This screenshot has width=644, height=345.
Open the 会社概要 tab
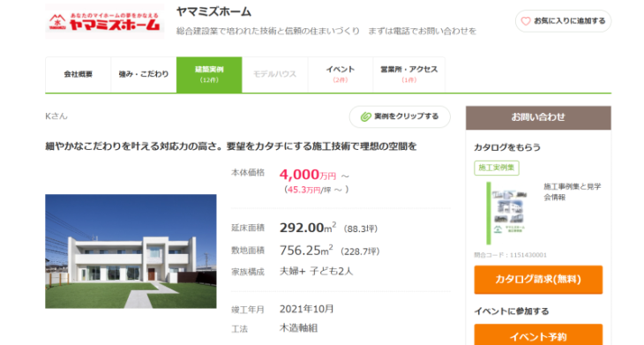(x=78, y=74)
